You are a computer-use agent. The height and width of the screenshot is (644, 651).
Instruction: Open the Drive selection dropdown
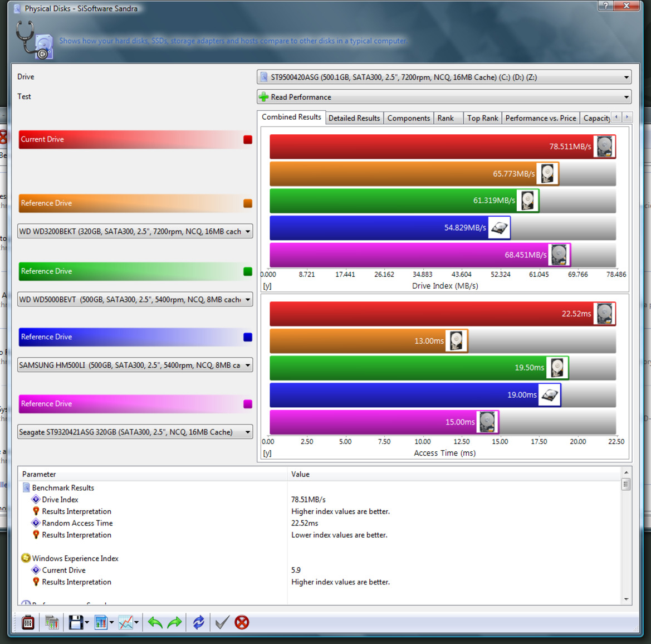[x=444, y=77]
